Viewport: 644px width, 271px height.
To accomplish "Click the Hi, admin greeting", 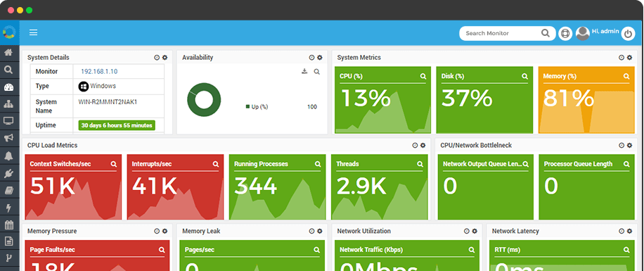I will [x=605, y=31].
